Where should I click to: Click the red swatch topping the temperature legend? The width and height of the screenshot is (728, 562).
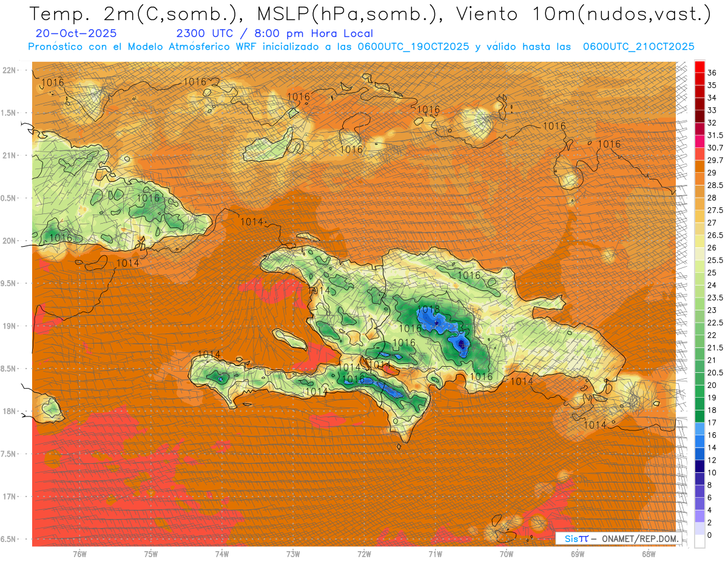(699, 65)
